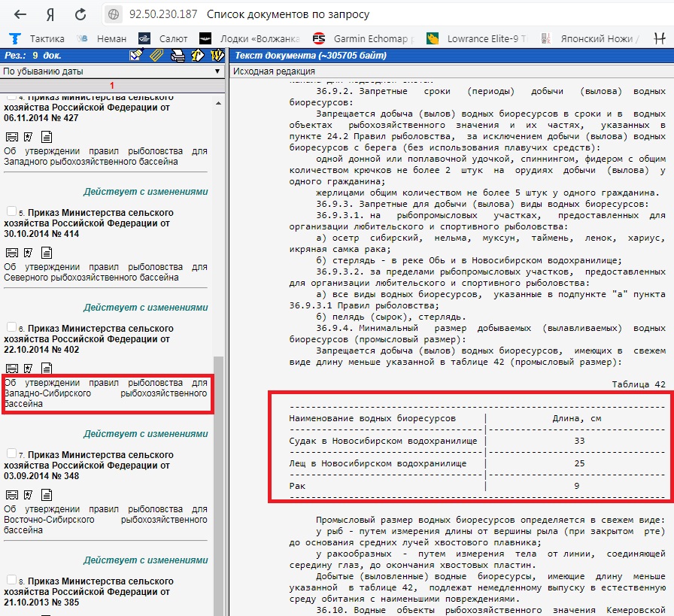The width and height of the screenshot is (674, 616).
Task: Tick the checkbox for document 5
Action: (x=11, y=211)
